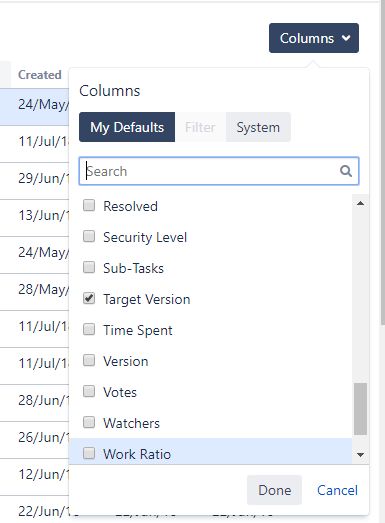385x523 pixels.
Task: Click the Target Version label
Action: [x=146, y=299]
